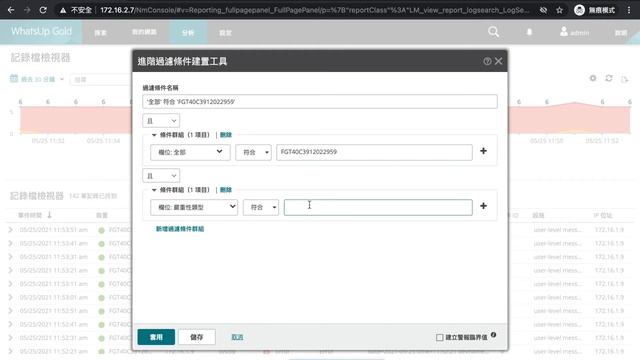Open dialog help question mark icon
This screenshot has width=640, height=360.
487,61
